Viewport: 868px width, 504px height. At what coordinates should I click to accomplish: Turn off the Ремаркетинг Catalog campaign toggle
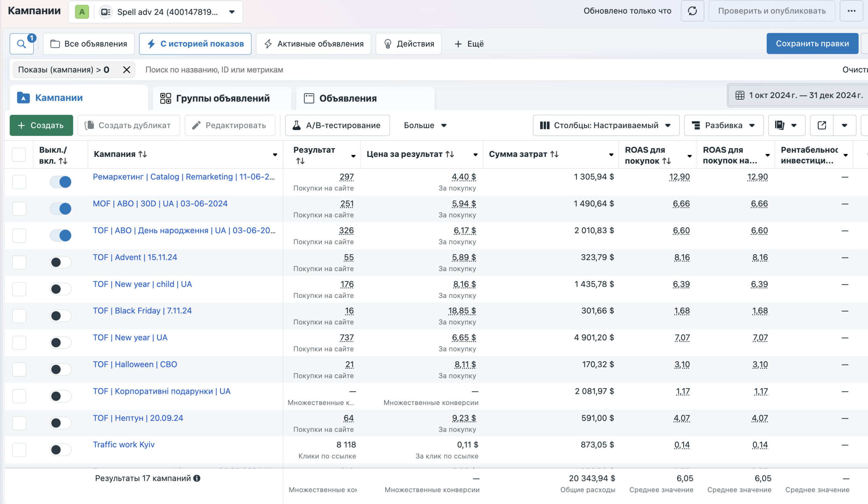(61, 182)
